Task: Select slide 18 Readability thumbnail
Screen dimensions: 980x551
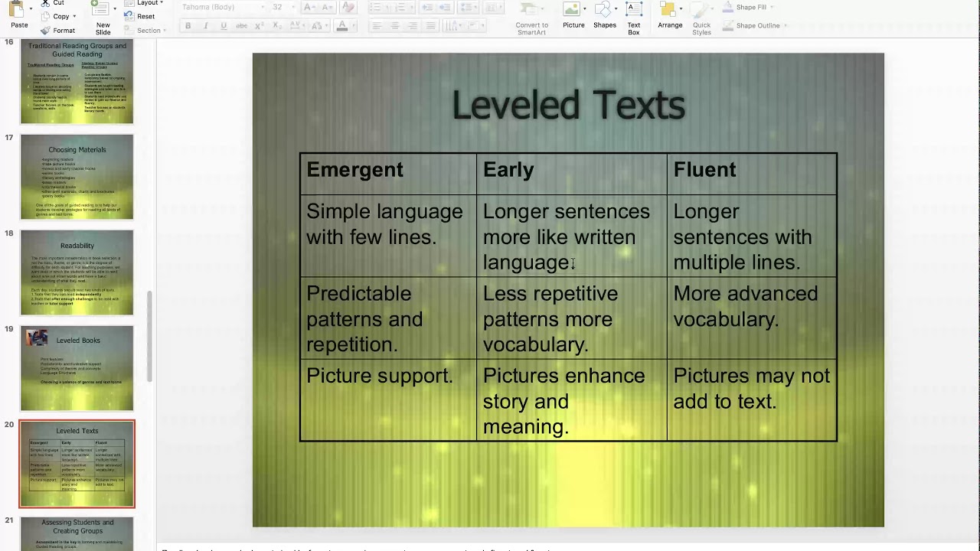Action: [x=77, y=272]
